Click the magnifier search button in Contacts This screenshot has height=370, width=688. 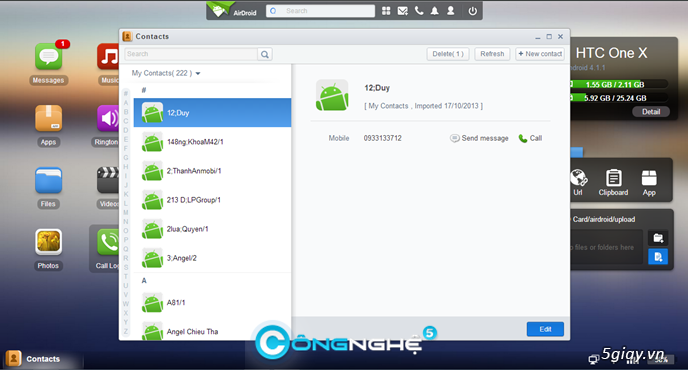(x=265, y=54)
